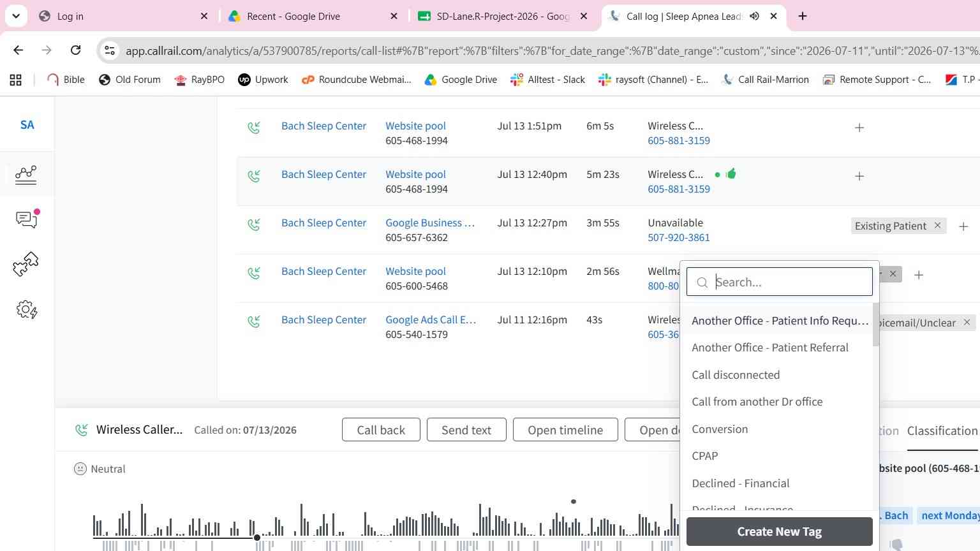Open phone number link 507-920-3861
This screenshot has width=980, height=551.
pos(678,237)
